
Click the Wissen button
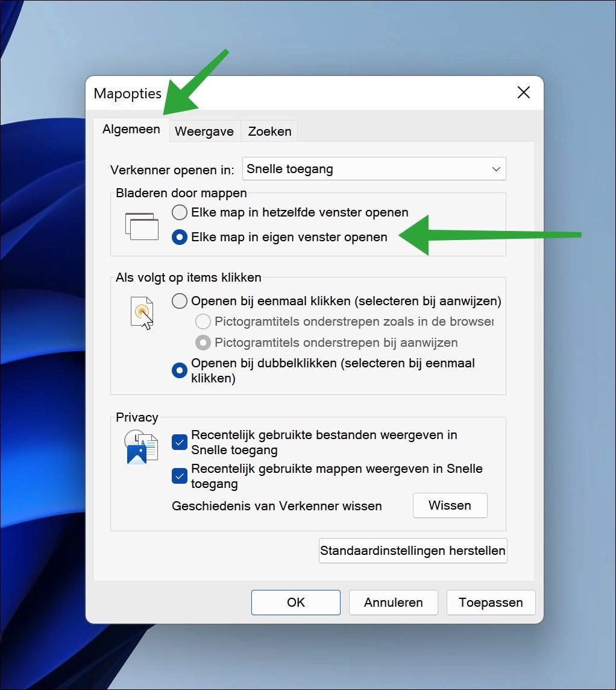(x=450, y=505)
